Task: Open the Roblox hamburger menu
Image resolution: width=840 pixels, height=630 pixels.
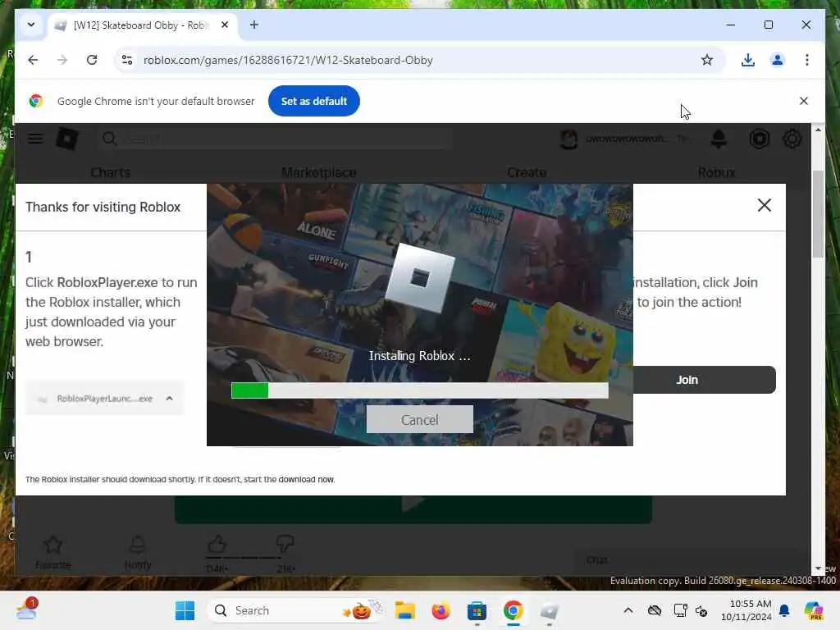Action: (35, 139)
